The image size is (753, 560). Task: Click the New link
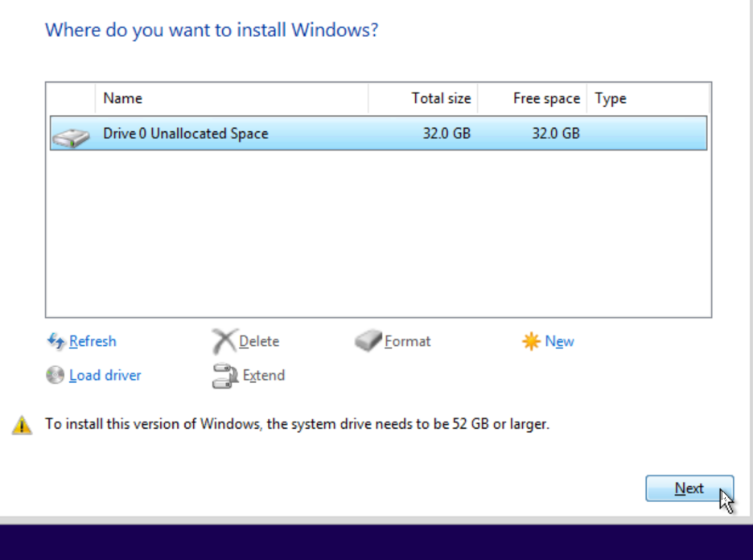tap(559, 341)
